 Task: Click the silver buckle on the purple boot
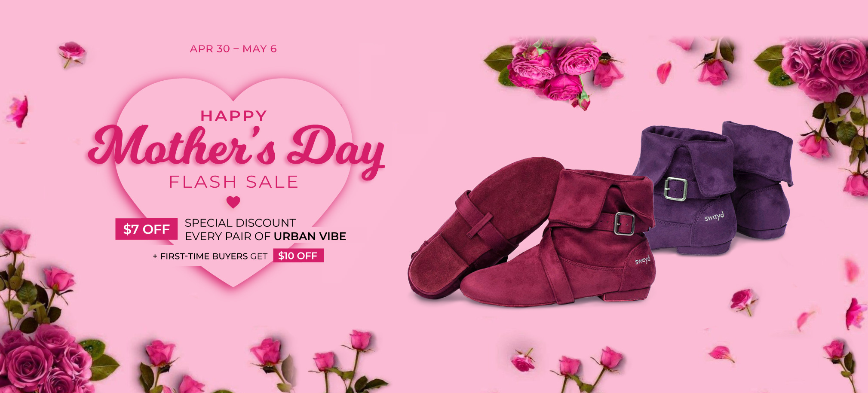click(675, 189)
